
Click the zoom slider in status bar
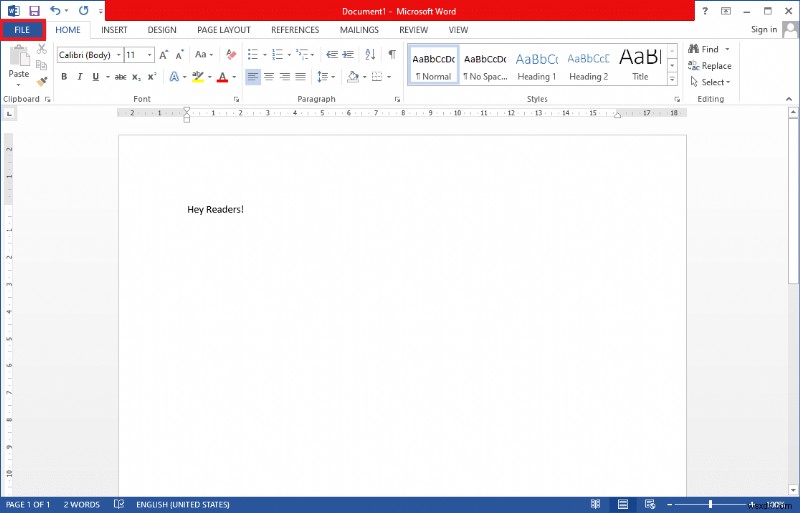[711, 505]
